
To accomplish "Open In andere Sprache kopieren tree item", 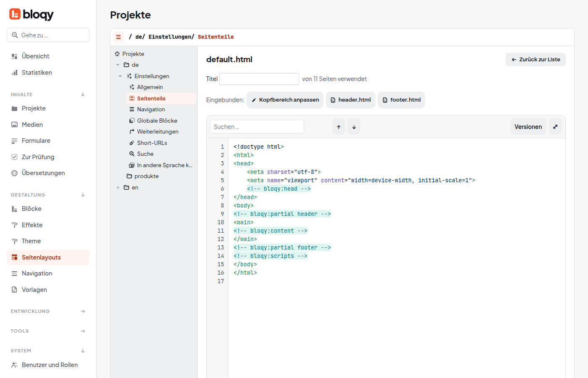I will click(x=161, y=165).
